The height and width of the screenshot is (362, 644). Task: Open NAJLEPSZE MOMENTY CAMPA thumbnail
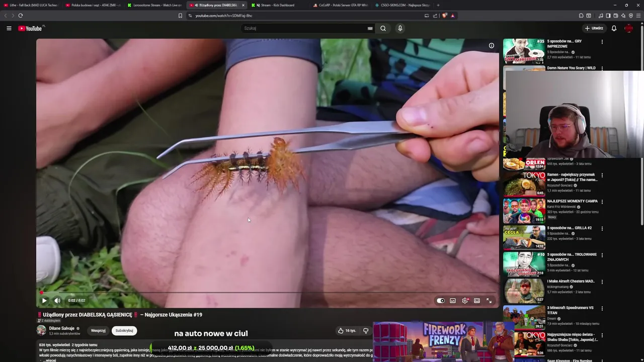click(x=524, y=210)
